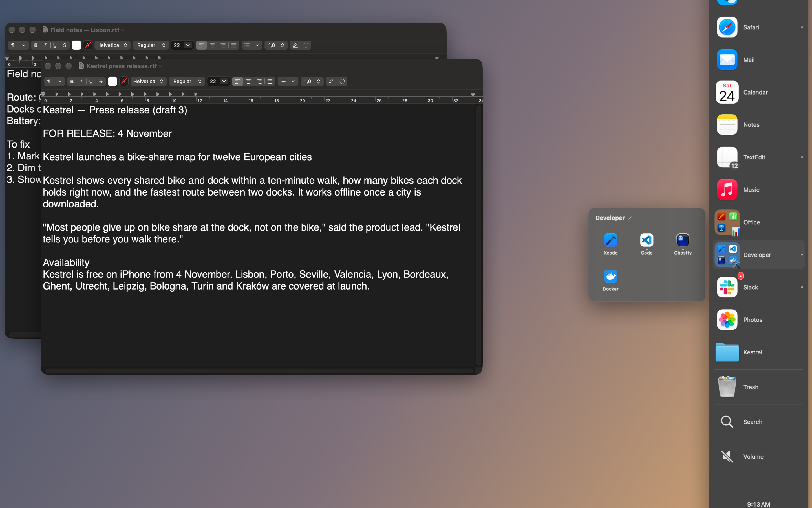The height and width of the screenshot is (508, 812).
Task: Click strikethrough in Field notes window toolbar
Action: click(x=65, y=45)
